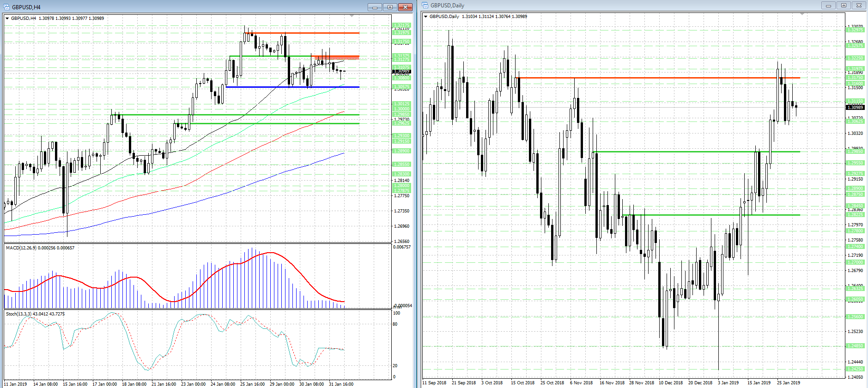Screen dimensions: 868x388
Task: Click the MACD scale value 0.006757
Action: [402, 247]
